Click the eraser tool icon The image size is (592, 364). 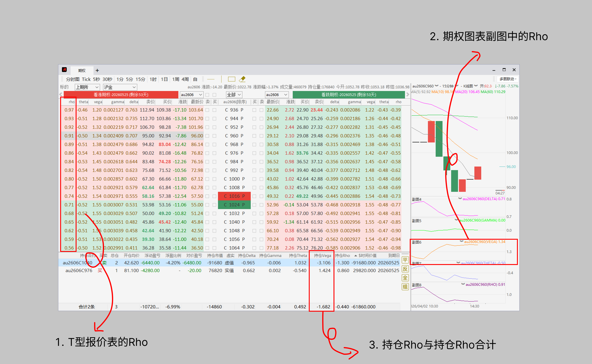tap(242, 79)
